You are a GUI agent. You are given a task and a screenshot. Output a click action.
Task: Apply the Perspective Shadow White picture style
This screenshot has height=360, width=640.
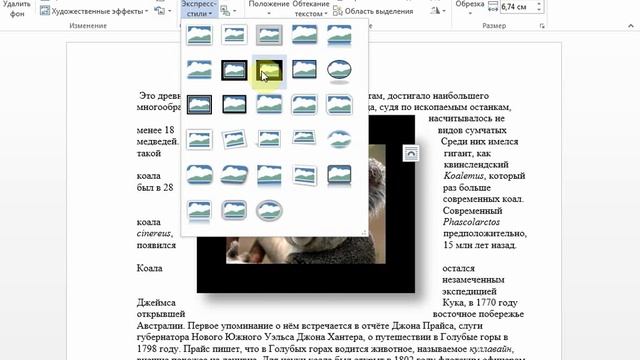(269, 140)
